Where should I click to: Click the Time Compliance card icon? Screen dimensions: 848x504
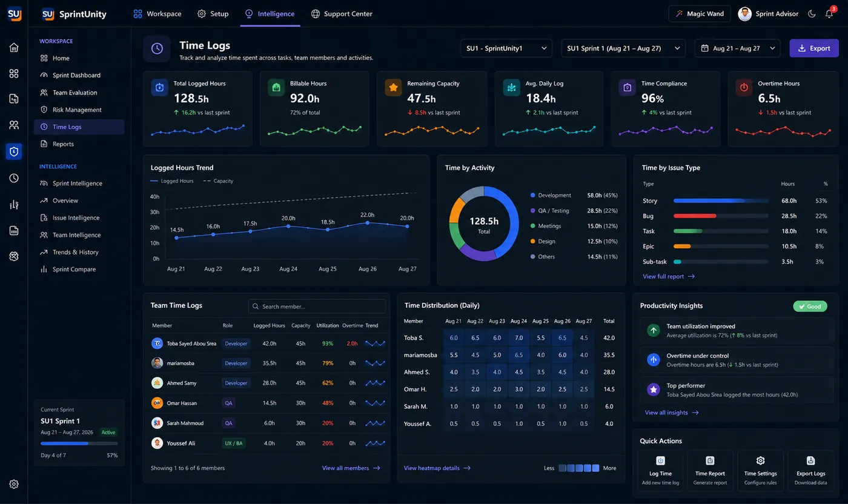pyautogui.click(x=627, y=88)
